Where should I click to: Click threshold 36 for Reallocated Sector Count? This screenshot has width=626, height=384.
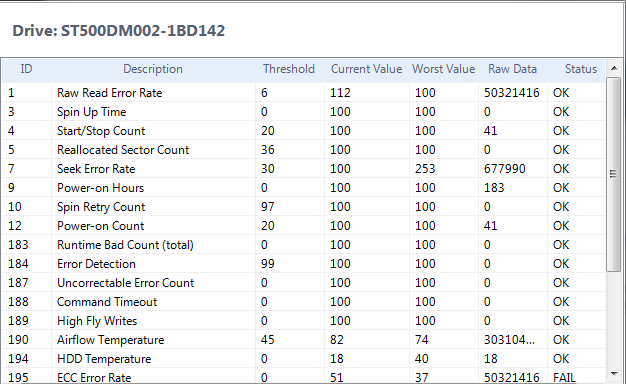[267, 150]
